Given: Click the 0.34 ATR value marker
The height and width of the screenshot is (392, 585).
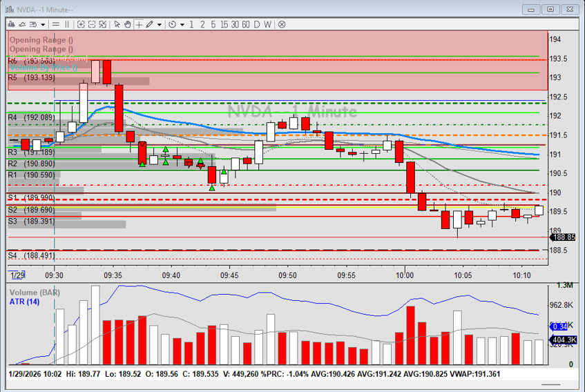Looking at the screenshot, I should (x=559, y=327).
